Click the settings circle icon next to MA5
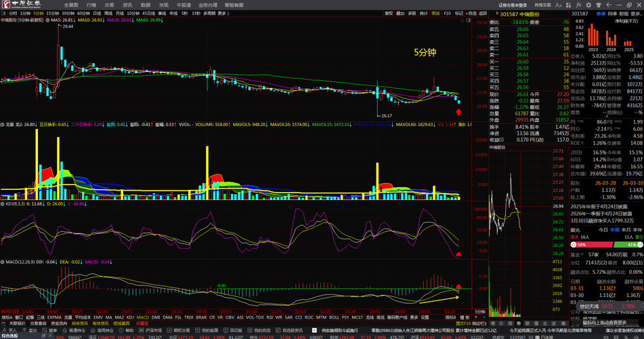The height and width of the screenshot is (339, 644). [x=47, y=20]
